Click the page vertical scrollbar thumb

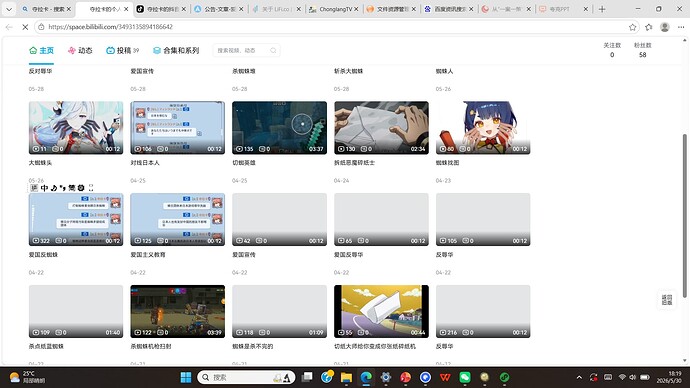click(x=684, y=216)
